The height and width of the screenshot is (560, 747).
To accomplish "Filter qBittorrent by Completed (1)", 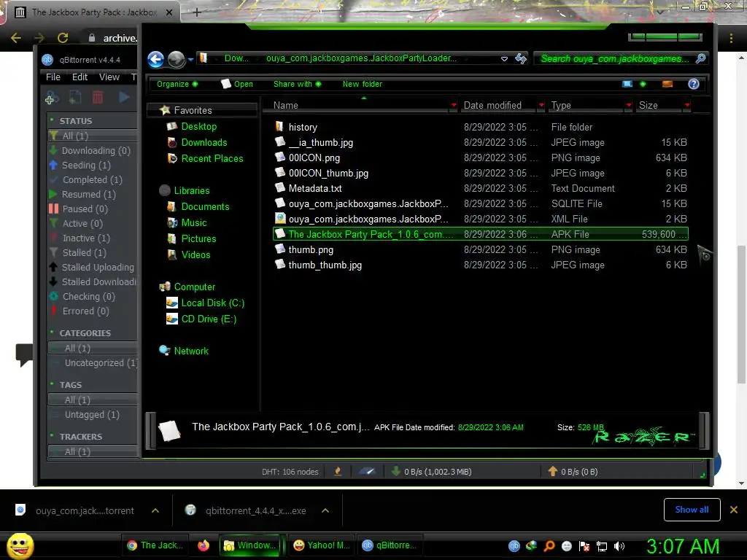I will tap(93, 179).
